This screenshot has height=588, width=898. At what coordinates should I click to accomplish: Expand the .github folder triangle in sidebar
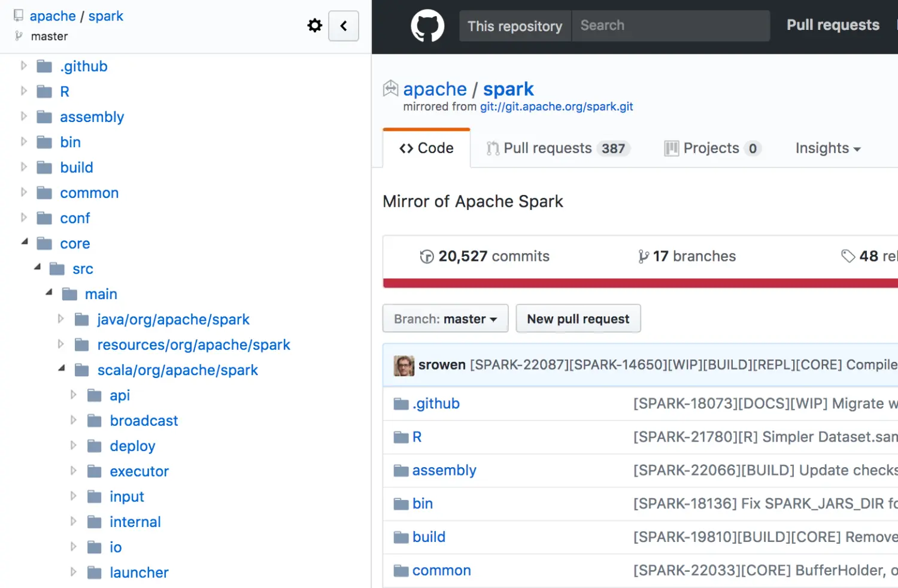pyautogui.click(x=24, y=65)
